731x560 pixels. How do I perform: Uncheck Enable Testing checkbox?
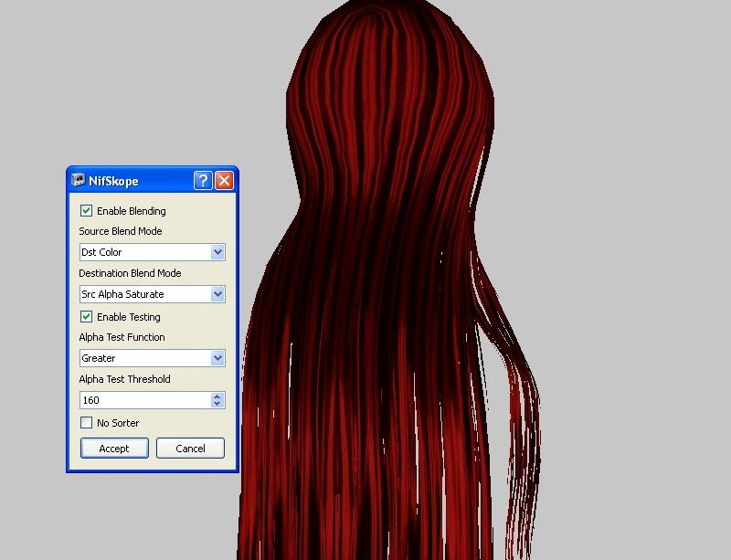click(x=86, y=317)
